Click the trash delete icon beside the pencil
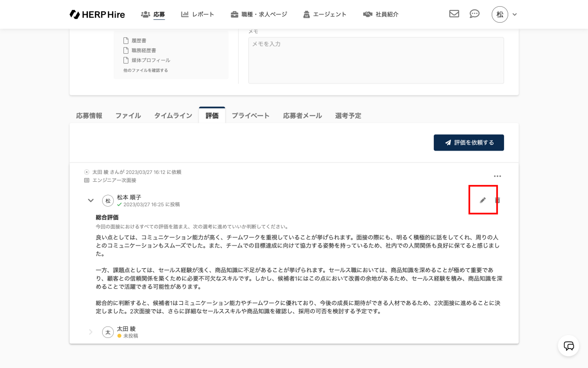 point(497,200)
